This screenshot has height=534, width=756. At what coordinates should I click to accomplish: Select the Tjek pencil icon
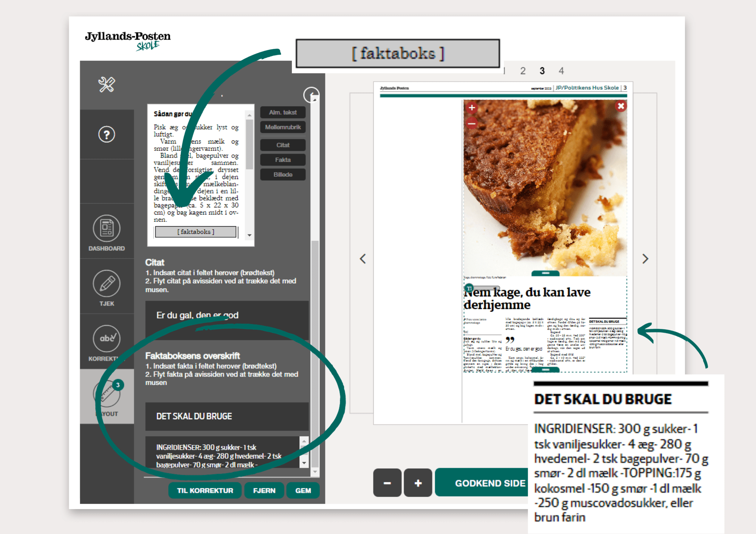point(107,284)
